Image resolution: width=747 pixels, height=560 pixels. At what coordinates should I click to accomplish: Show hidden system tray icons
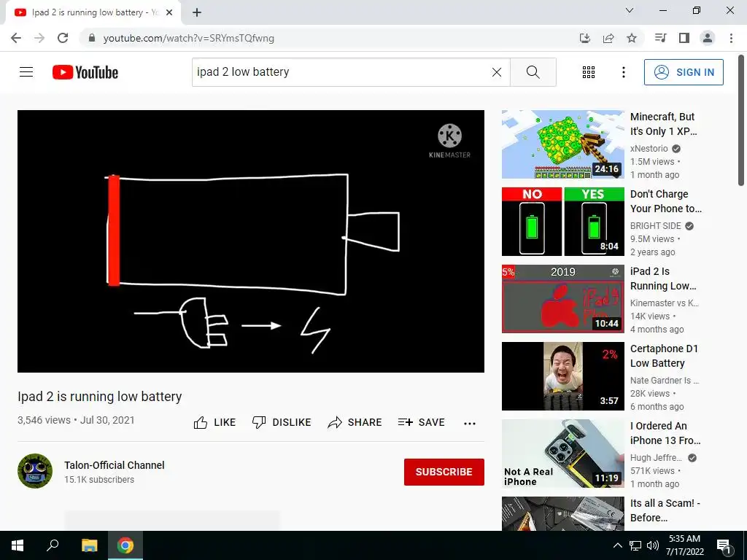click(x=617, y=545)
